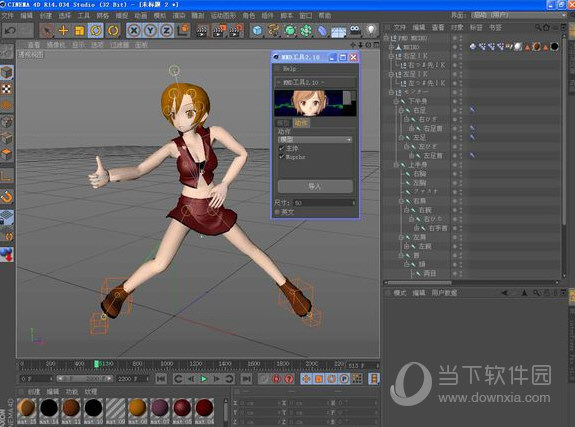
Task: Click the green timeline current frame marker
Action: click(96, 364)
